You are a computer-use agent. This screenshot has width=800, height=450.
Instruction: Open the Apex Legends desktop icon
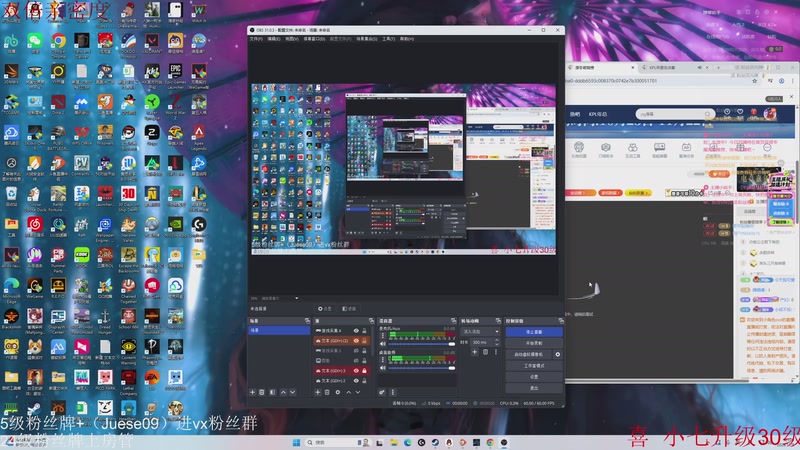tap(198, 136)
